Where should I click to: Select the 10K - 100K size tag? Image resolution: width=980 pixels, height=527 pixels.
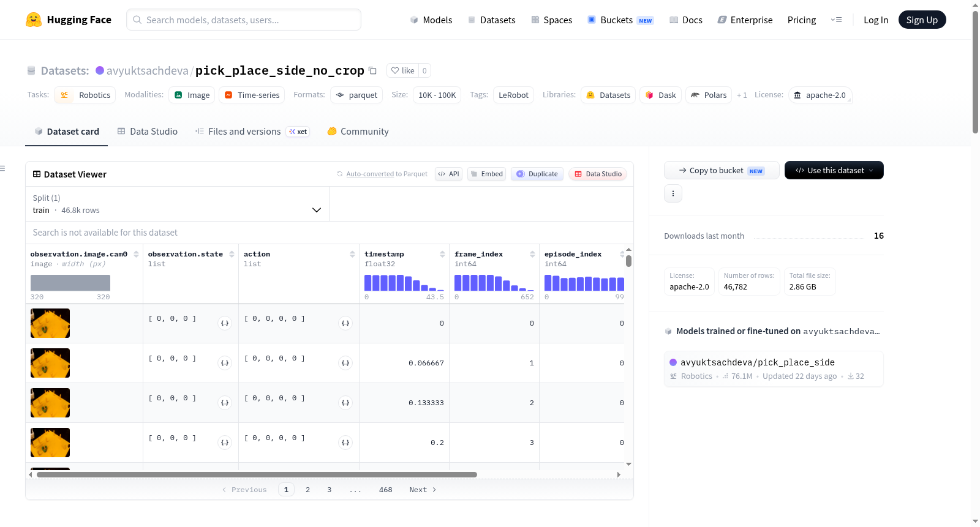(437, 95)
